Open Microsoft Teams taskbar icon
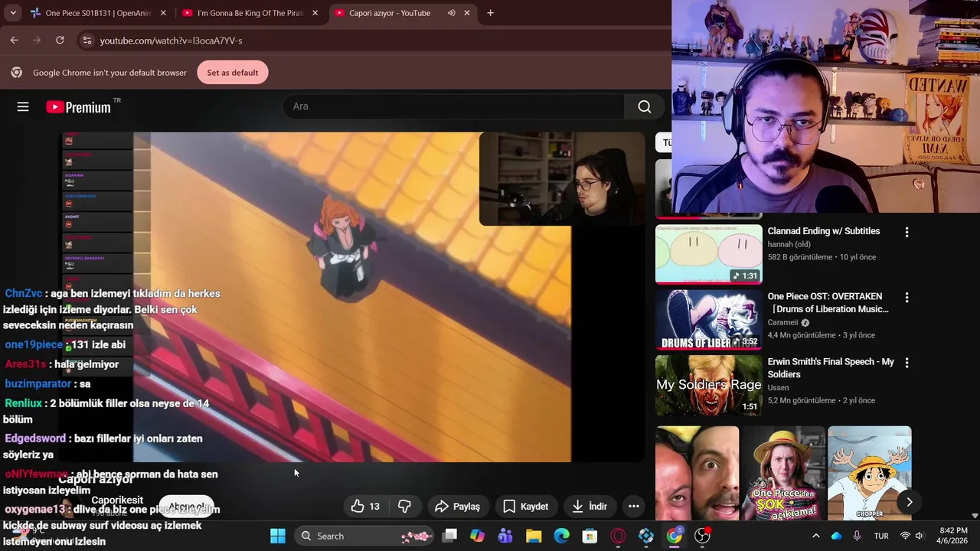This screenshot has height=551, width=980. click(x=505, y=536)
